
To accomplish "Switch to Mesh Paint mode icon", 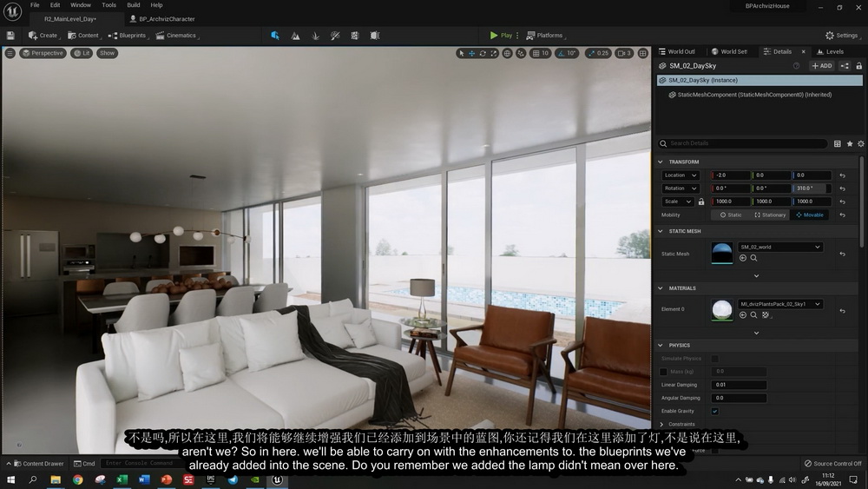I will pyautogui.click(x=335, y=36).
